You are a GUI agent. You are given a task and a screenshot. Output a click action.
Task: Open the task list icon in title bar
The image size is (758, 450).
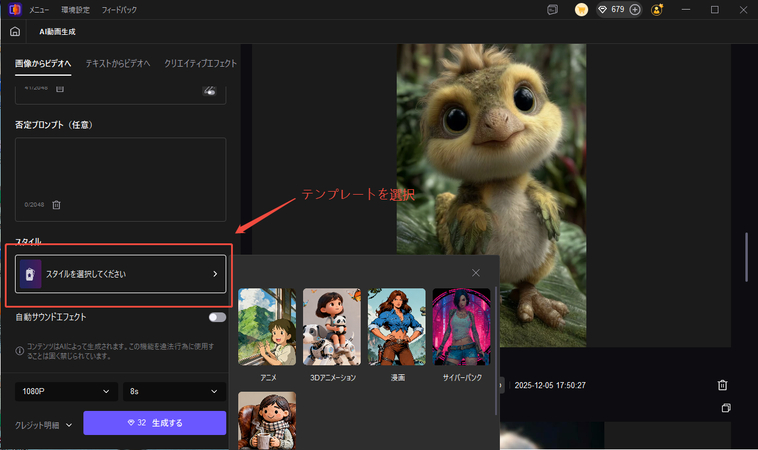click(552, 9)
